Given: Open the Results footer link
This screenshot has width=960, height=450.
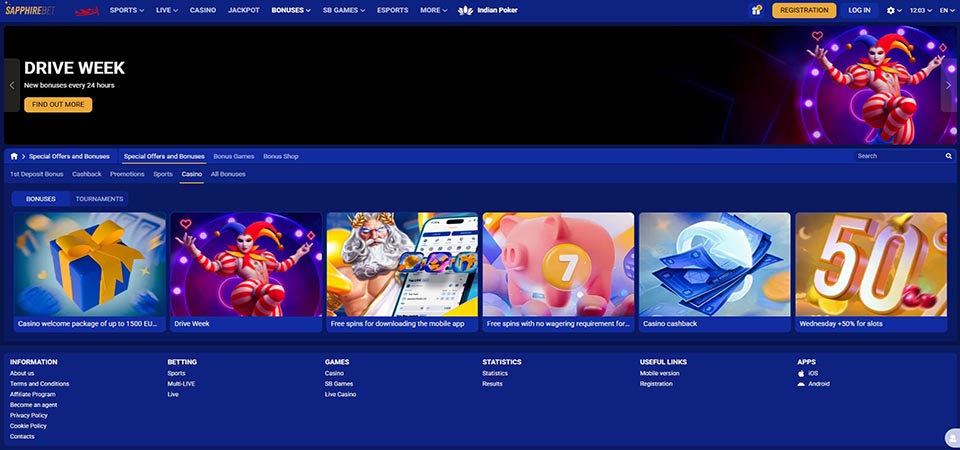Looking at the screenshot, I should click(492, 384).
